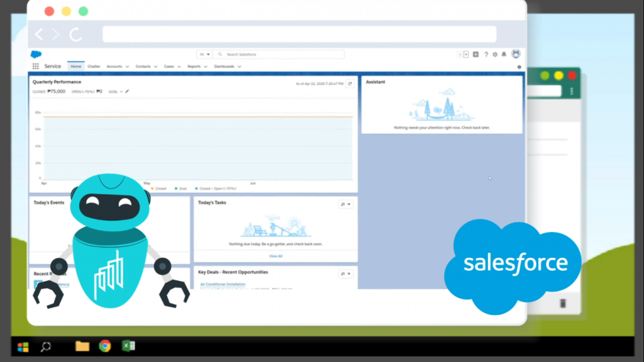This screenshot has height=362, width=644.
Task: Click the browser forward arrow
Action: pos(56,34)
